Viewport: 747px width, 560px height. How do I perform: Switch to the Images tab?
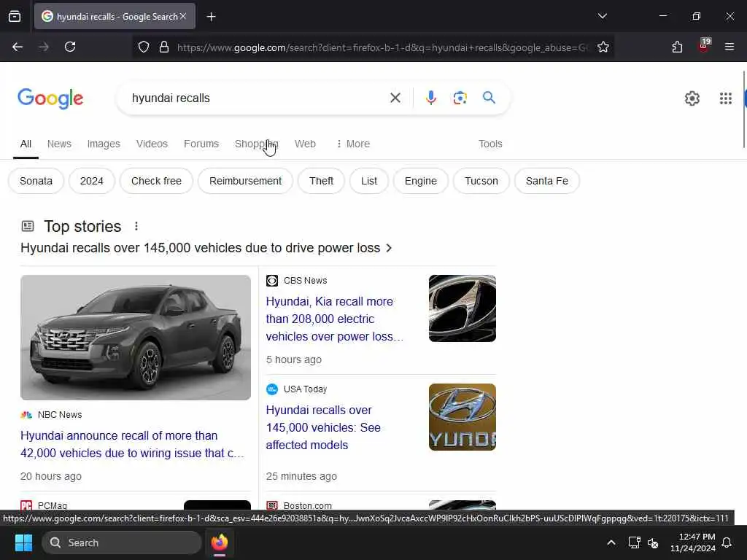pyautogui.click(x=104, y=144)
